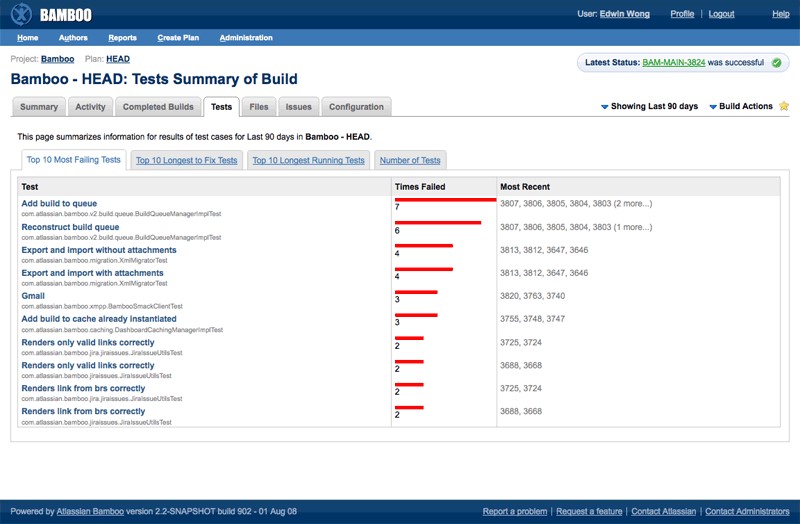Image resolution: width=800 pixels, height=524 pixels.
Task: Click the red failure bar for Reconstruct build queue
Action: point(438,223)
